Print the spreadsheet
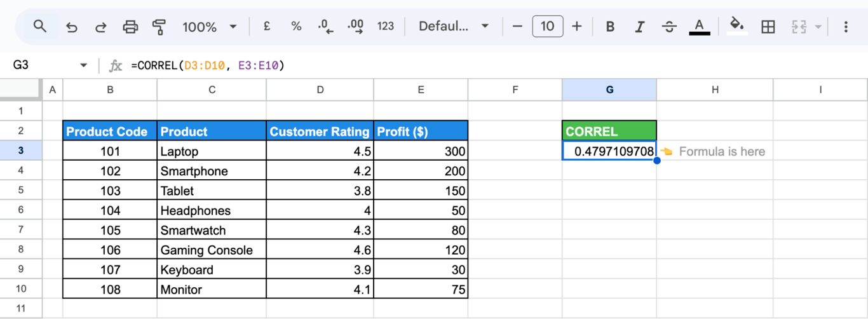The image size is (868, 319). pyautogui.click(x=130, y=27)
